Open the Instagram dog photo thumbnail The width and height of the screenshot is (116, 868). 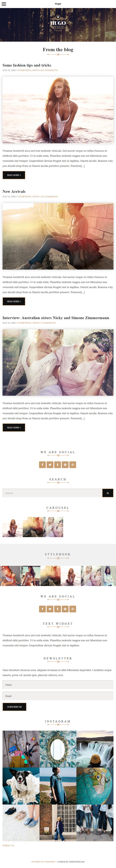coord(21,786)
